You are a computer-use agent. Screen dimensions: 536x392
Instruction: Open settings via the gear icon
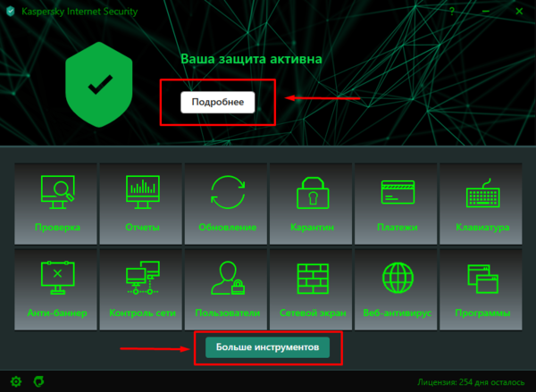click(x=16, y=381)
